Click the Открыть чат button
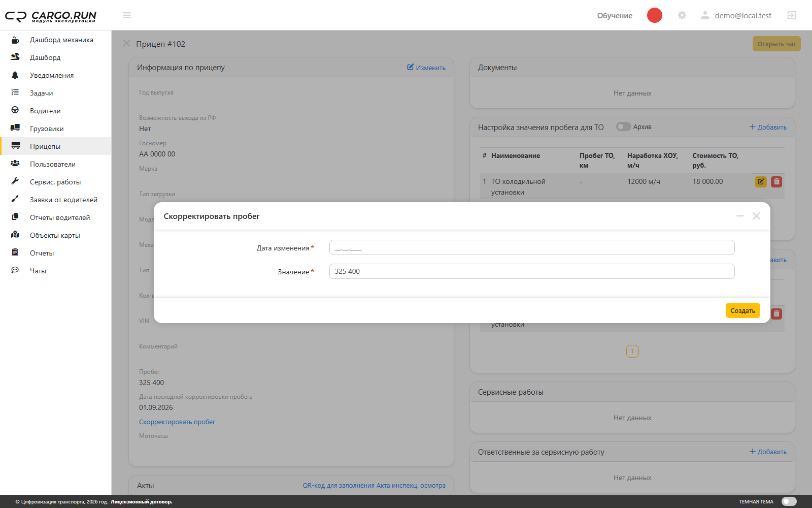Screen dimensions: 812x508 point(776,44)
